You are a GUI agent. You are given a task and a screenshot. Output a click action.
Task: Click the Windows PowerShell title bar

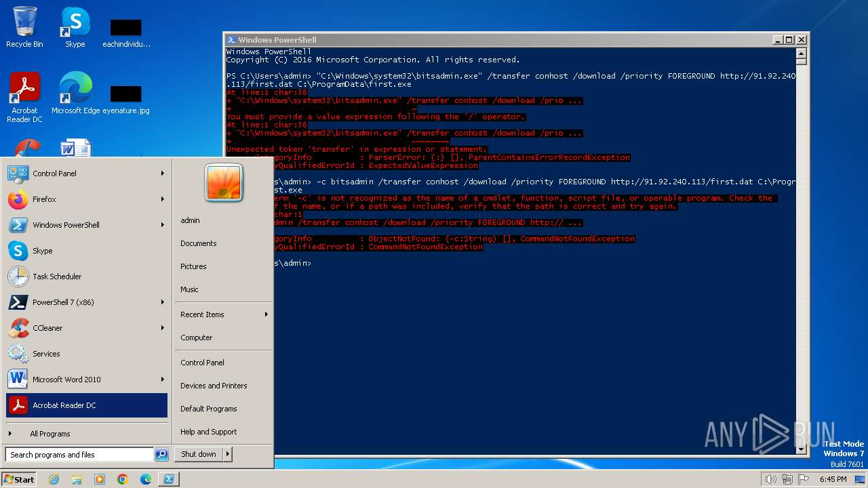click(x=502, y=40)
